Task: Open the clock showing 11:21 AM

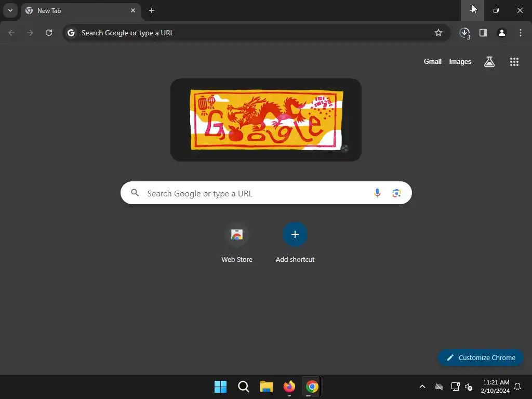Action: point(495,387)
